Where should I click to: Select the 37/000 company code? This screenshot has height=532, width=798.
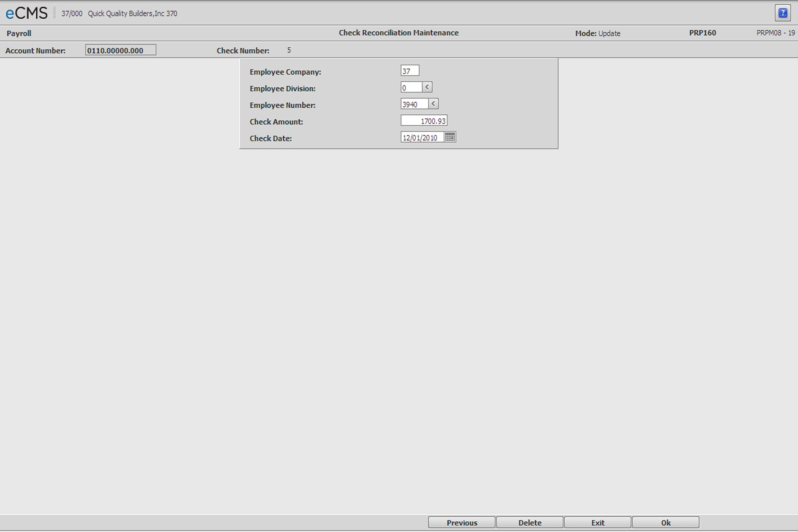(x=71, y=13)
